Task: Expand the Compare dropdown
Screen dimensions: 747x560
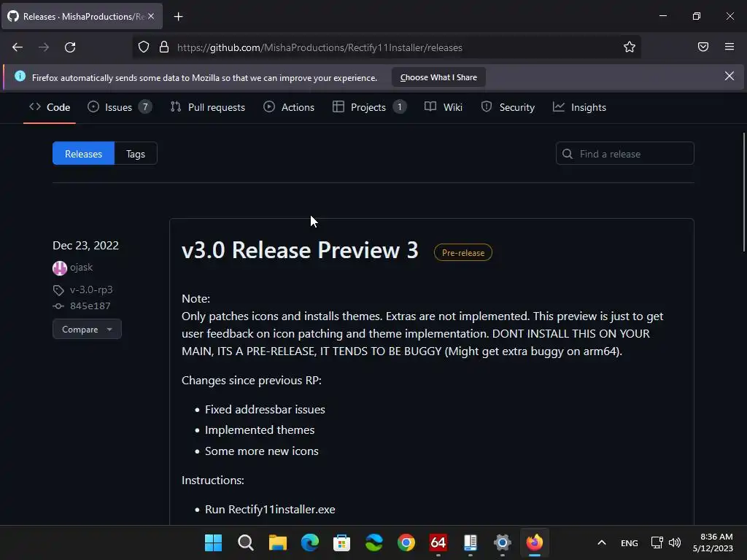Action: click(88, 329)
